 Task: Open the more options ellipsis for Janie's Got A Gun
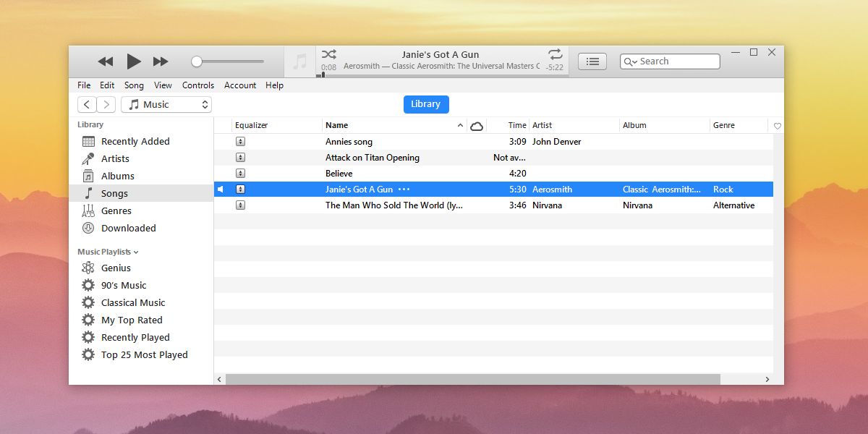(404, 190)
